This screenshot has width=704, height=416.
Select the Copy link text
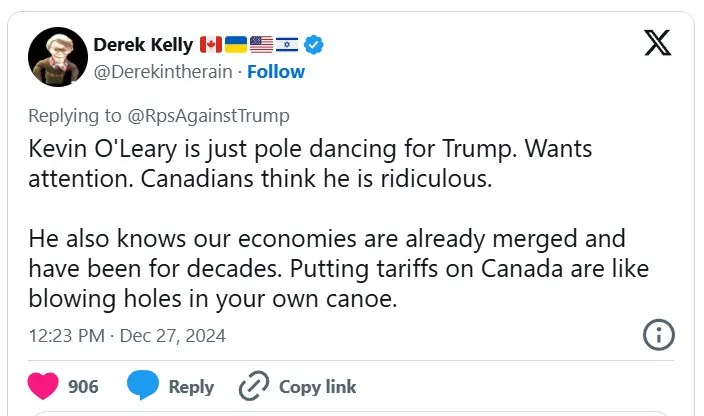317,387
